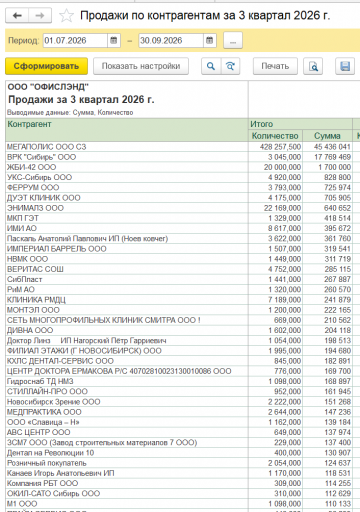The width and height of the screenshot is (360, 512).
Task: Select row ЖБИ-42 ООО
Action: [x=127, y=167]
